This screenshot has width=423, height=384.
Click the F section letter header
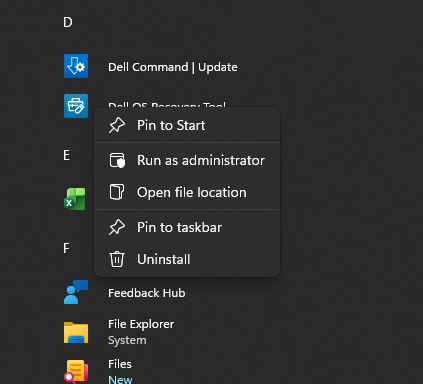66,248
